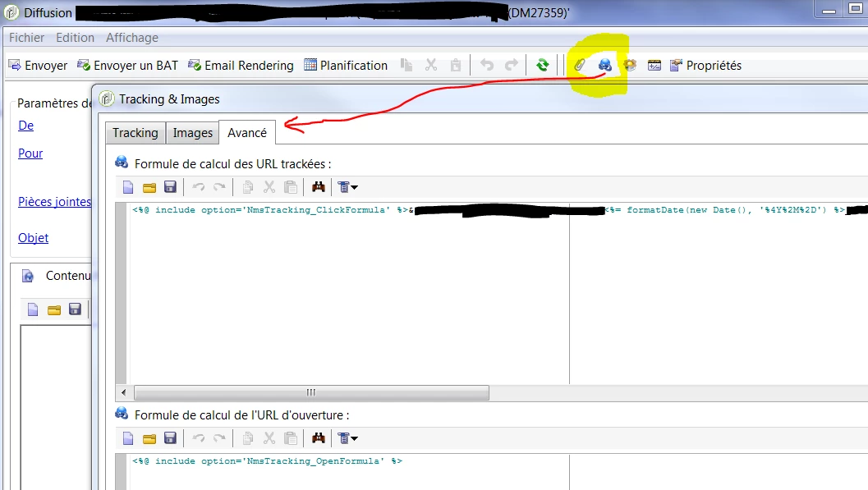Undo icon in tracked URL editor

click(199, 187)
